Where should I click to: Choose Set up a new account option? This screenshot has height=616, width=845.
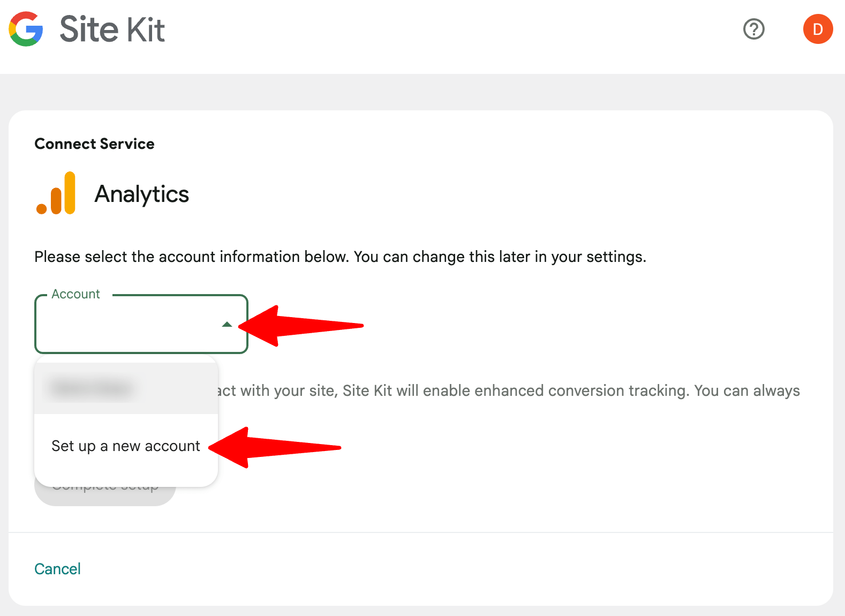tap(126, 446)
